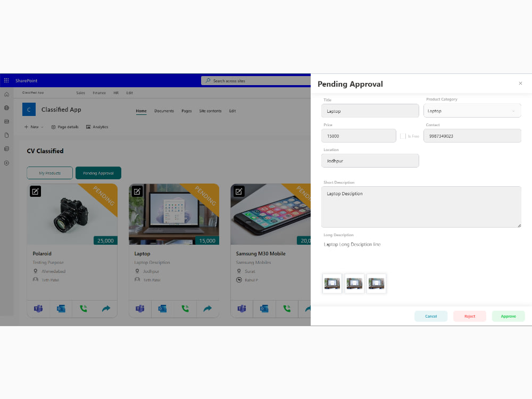
Task: Click the Samsung M30 Mobile title
Action: click(x=261, y=253)
